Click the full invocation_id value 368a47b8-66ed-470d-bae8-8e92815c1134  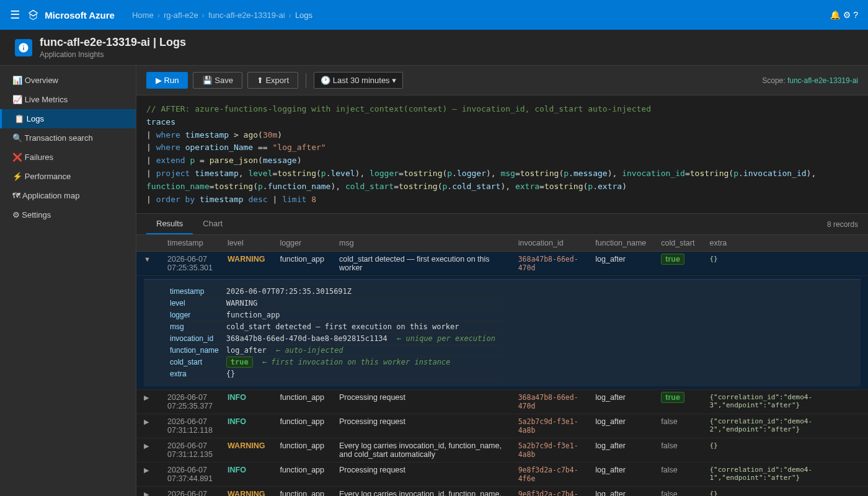306,339
